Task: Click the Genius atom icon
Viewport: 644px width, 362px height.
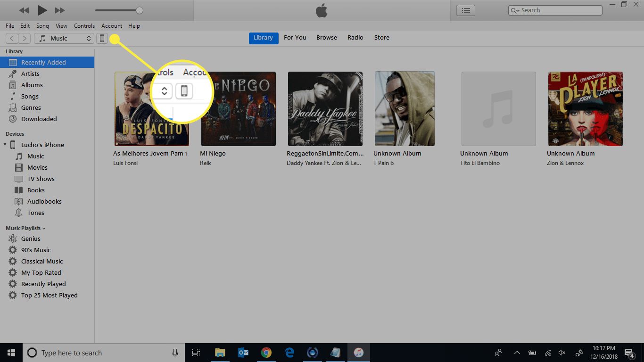Action: pos(13,239)
